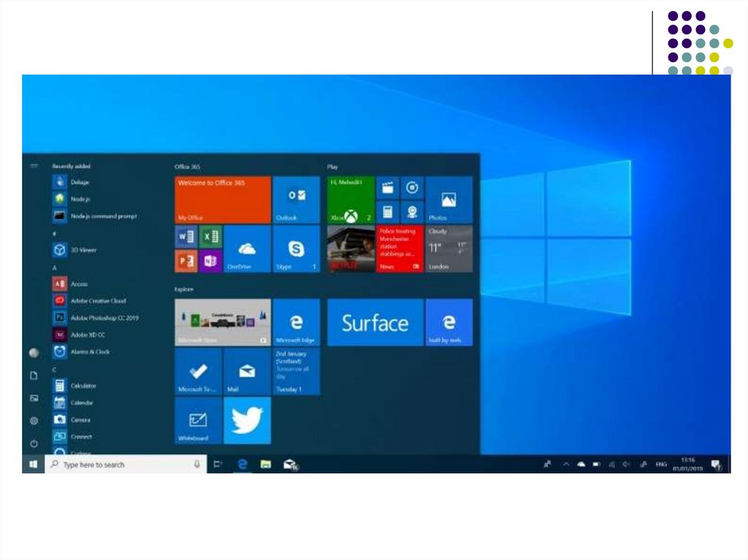748x560 pixels.
Task: Open the Mail app on the taskbar
Action: [290, 464]
